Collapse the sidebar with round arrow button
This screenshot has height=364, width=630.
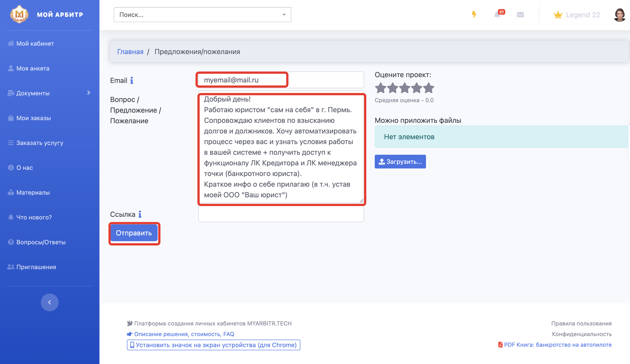coord(50,302)
